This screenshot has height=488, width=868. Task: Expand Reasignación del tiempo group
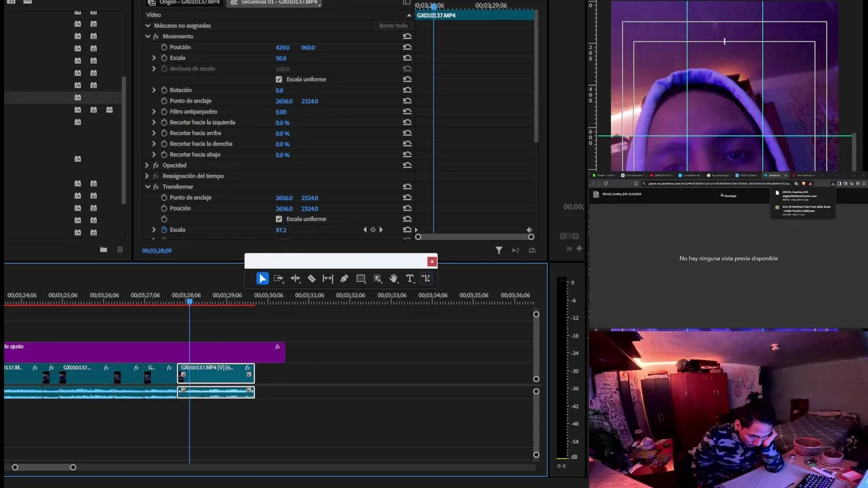point(147,176)
